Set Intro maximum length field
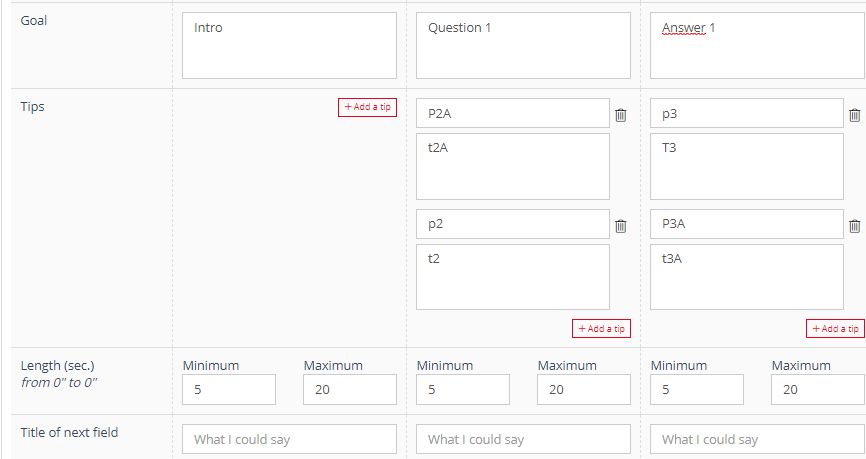Viewport: 866px width, 459px height. coord(350,389)
